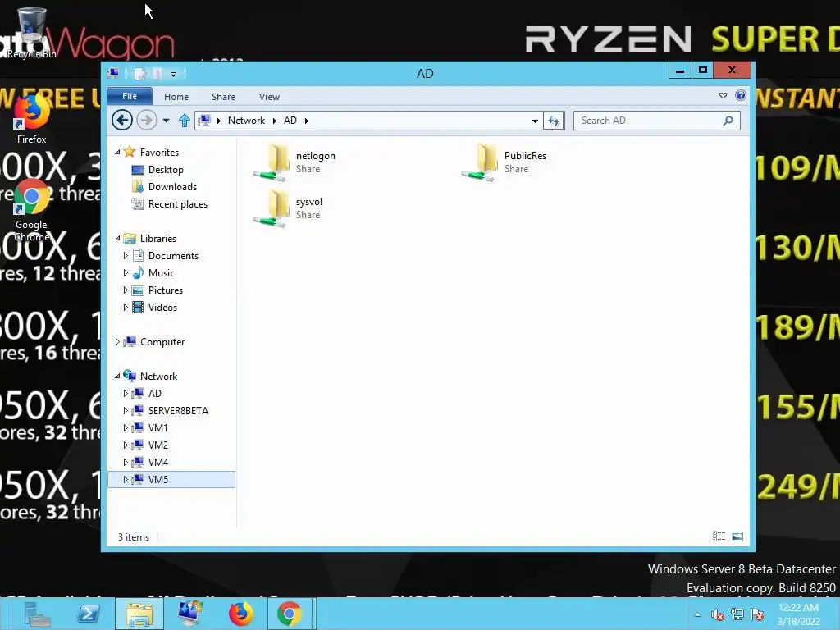
Task: Go up one level with Up arrow
Action: [185, 121]
